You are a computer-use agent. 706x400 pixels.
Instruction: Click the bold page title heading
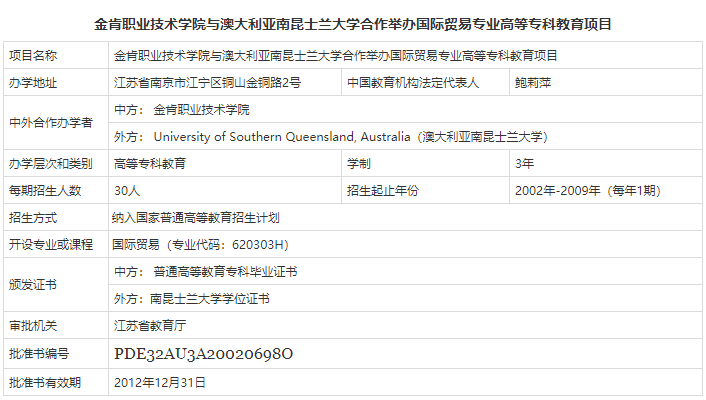point(353,24)
